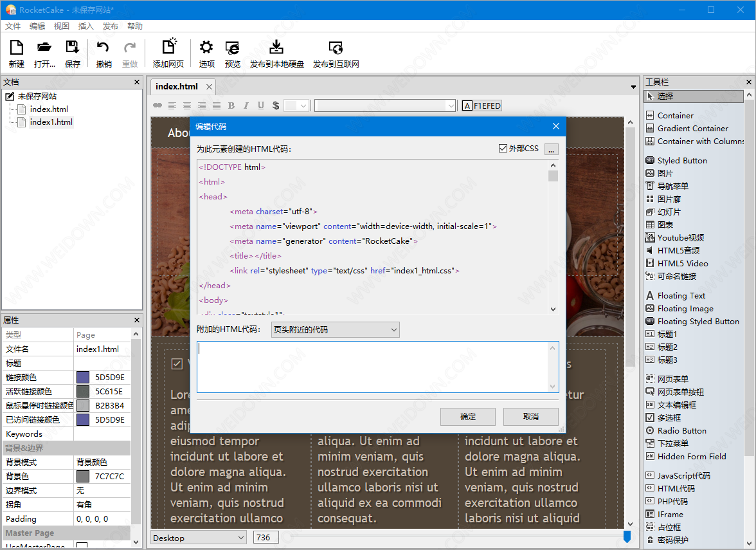Select the Radio Button tool in toolbox

(x=681, y=430)
